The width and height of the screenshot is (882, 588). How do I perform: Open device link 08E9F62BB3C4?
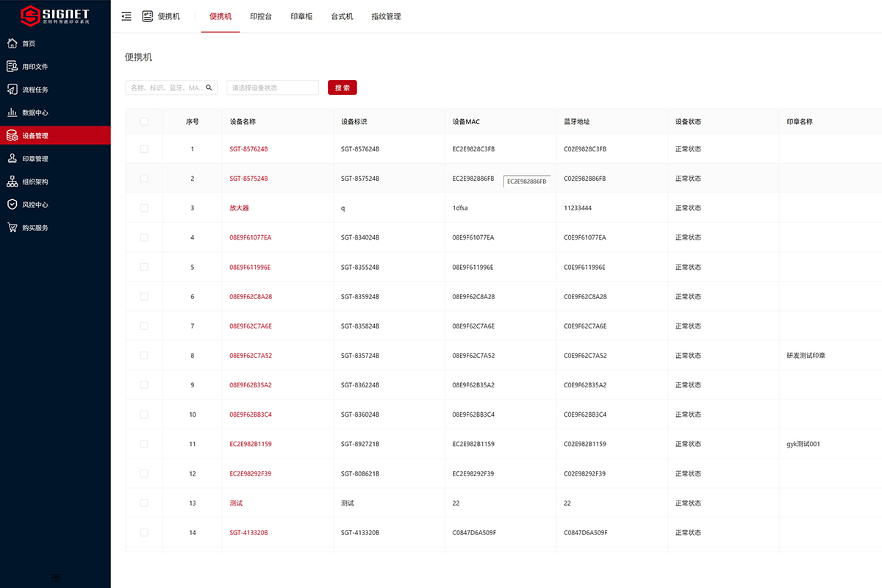(x=251, y=415)
